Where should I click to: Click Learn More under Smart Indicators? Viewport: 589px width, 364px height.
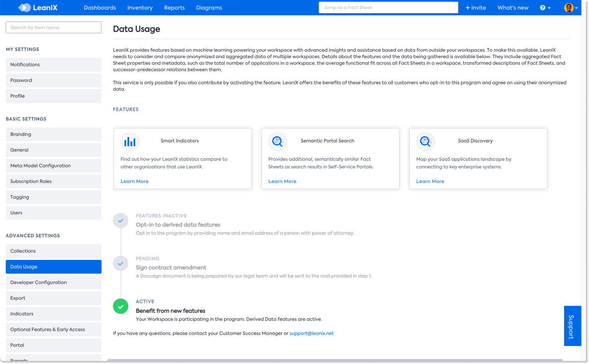click(x=134, y=181)
